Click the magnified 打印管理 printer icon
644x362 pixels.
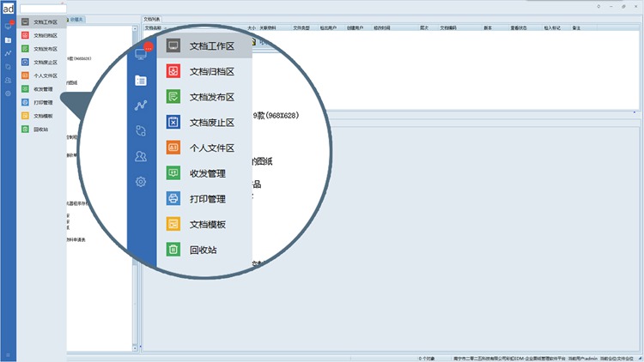click(173, 199)
